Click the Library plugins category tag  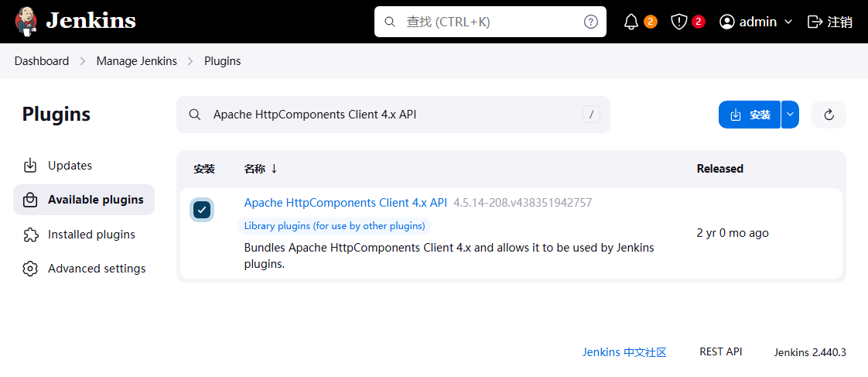334,226
